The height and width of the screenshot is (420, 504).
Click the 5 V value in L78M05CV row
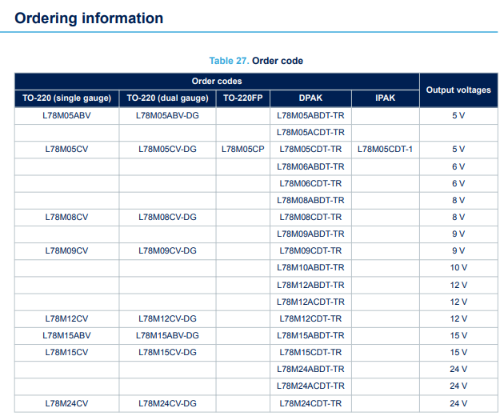pos(458,150)
